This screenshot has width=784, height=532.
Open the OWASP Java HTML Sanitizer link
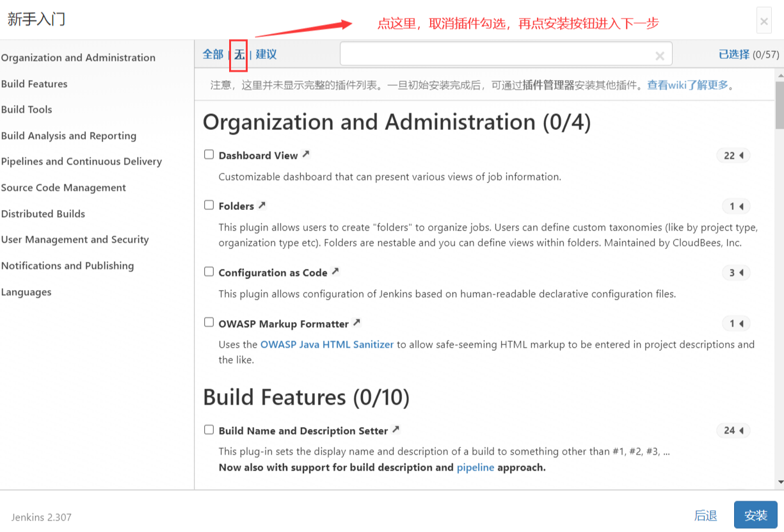click(x=327, y=344)
